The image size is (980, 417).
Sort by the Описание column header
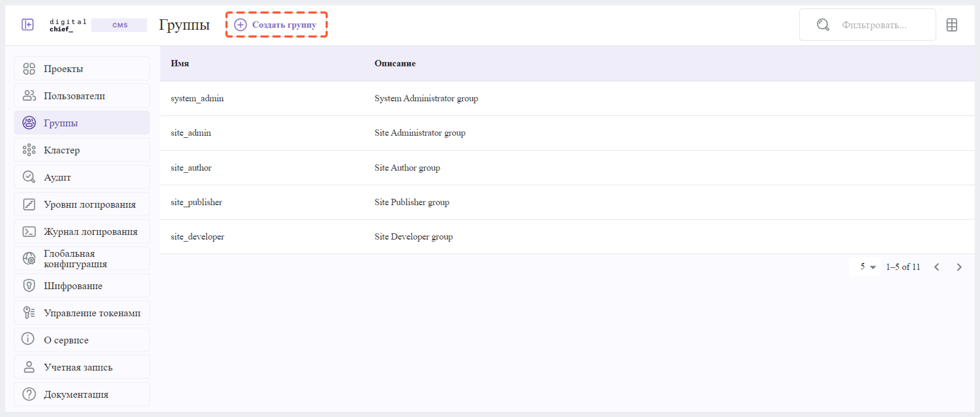tap(395, 64)
